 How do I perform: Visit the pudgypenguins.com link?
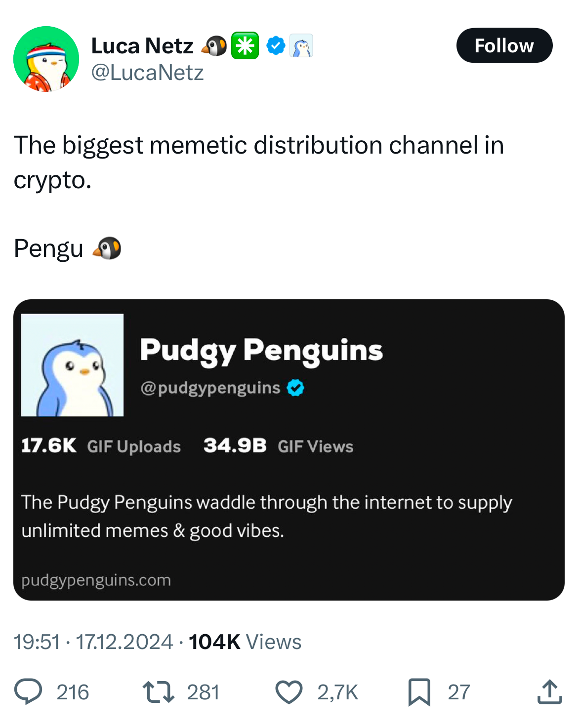96,580
